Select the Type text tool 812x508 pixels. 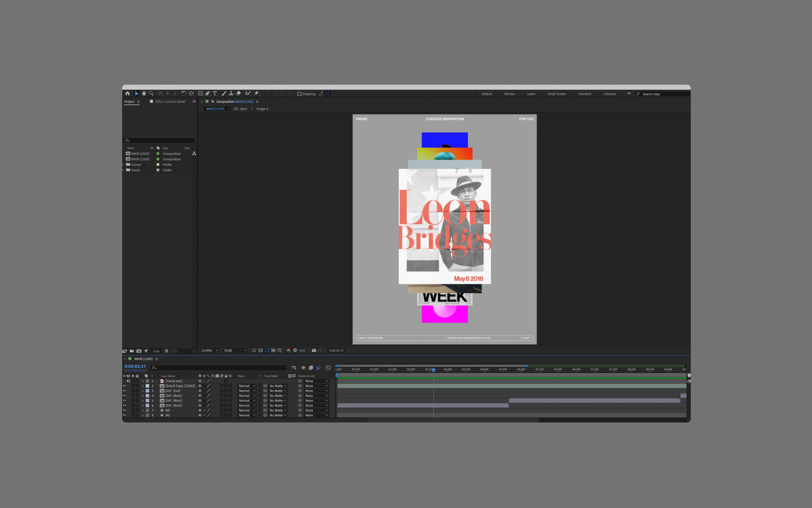click(215, 93)
